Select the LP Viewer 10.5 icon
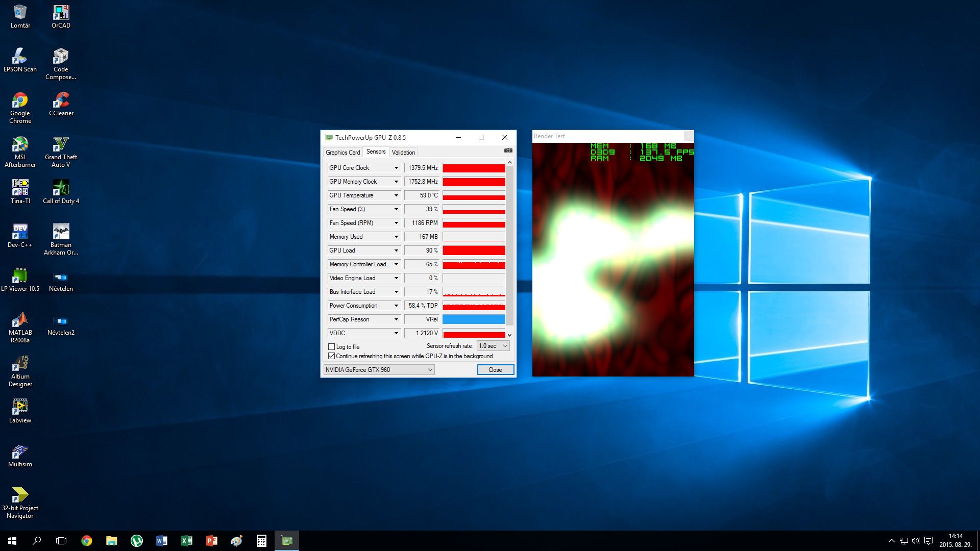Screen dimensions: 980x551 pyautogui.click(x=20, y=279)
